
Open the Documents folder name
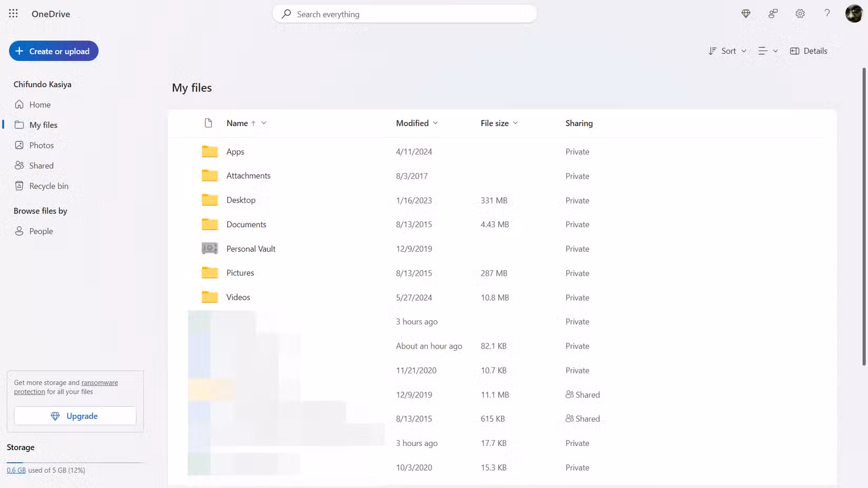coord(246,224)
